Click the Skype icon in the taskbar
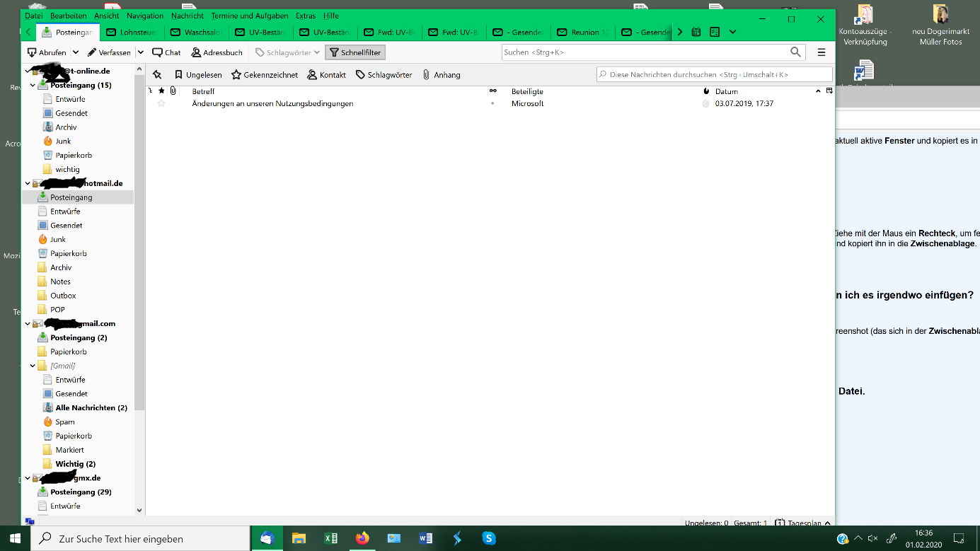 coord(488,538)
